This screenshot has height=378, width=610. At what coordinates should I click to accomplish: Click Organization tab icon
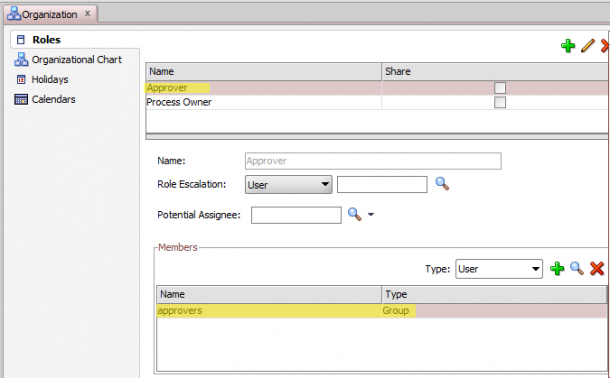click(14, 14)
